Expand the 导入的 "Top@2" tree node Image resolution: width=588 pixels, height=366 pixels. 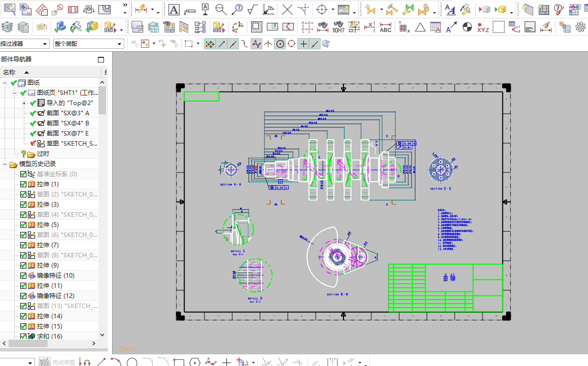(x=24, y=103)
